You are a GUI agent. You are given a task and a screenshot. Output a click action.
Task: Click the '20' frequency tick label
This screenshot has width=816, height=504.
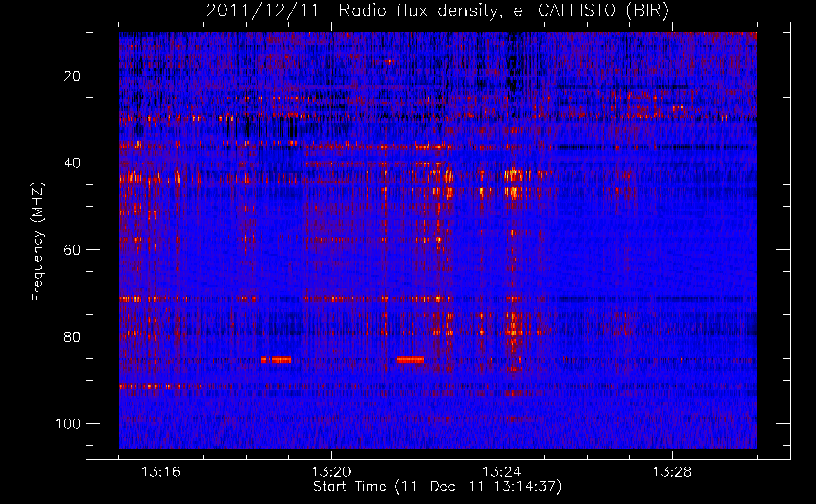[72, 76]
